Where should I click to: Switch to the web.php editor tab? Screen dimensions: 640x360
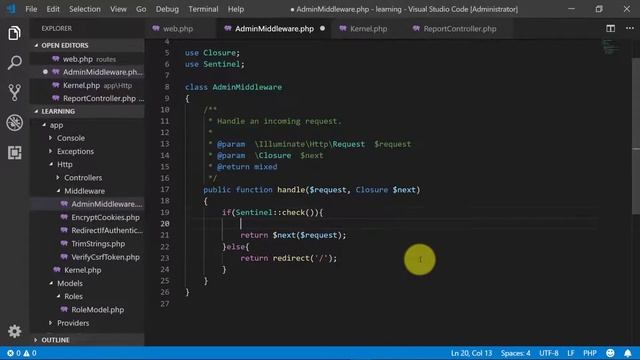pyautogui.click(x=178, y=29)
